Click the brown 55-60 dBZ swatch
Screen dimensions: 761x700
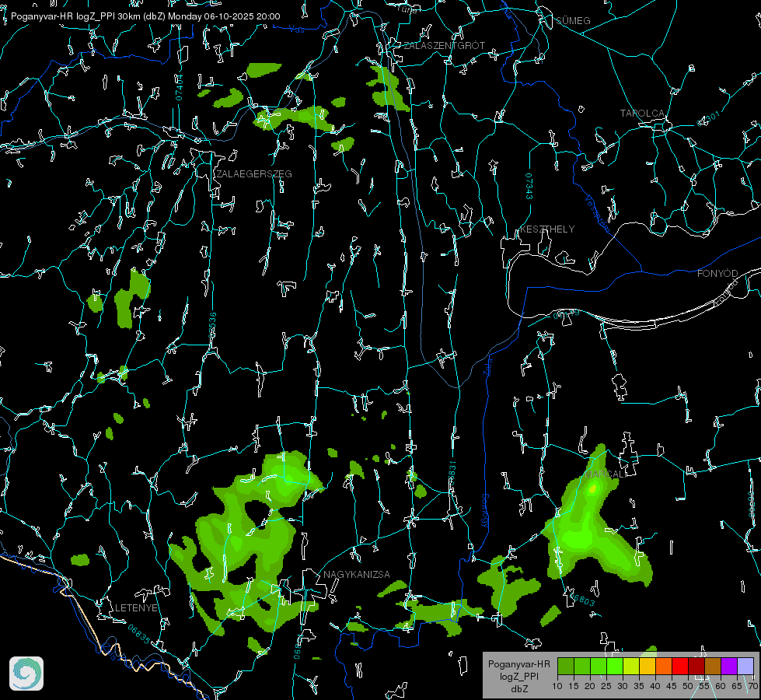[713, 666]
